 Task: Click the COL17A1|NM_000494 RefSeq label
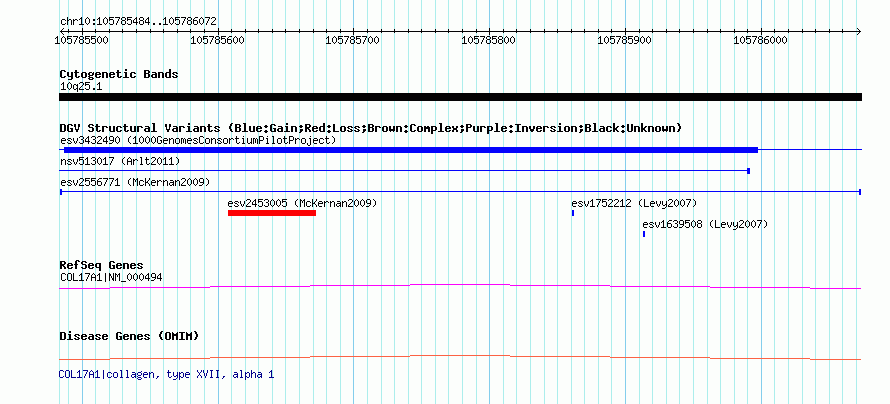[x=111, y=277]
